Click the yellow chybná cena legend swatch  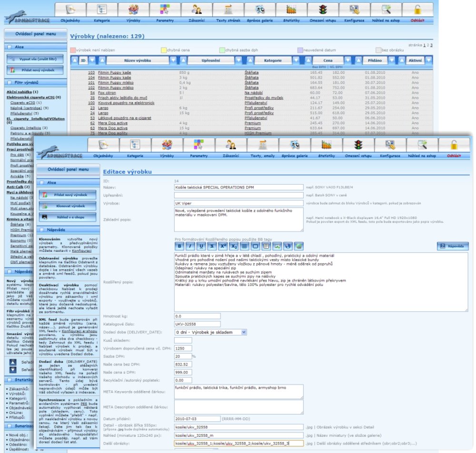(163, 49)
